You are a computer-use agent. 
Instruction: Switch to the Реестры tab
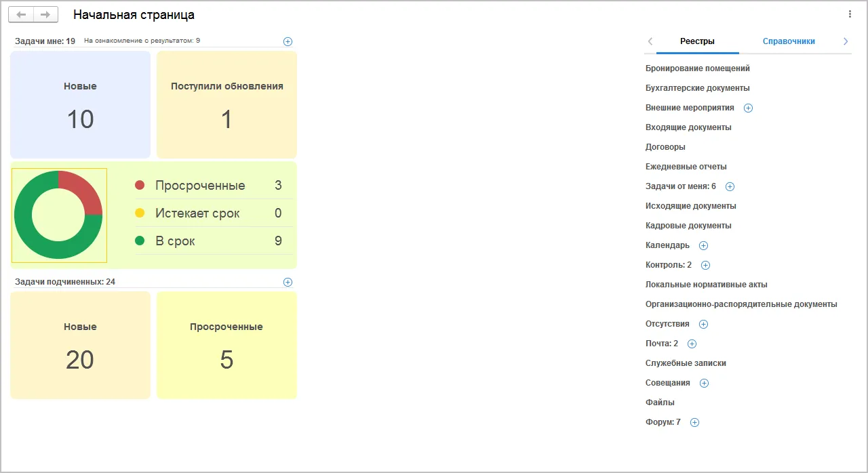click(x=697, y=41)
